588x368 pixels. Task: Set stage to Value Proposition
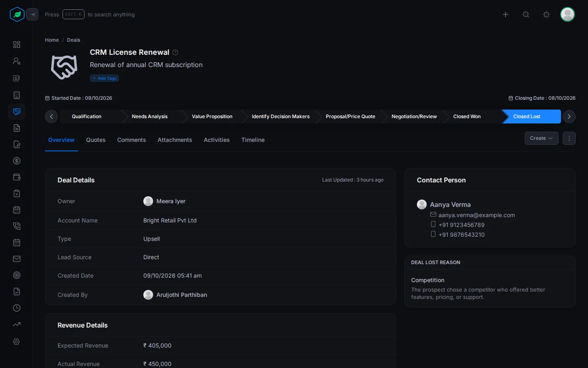click(x=212, y=117)
